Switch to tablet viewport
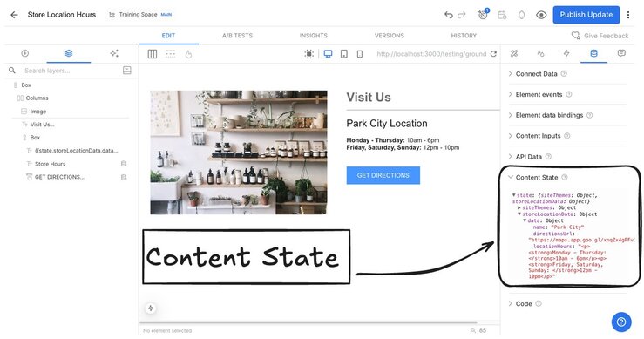 (x=344, y=54)
